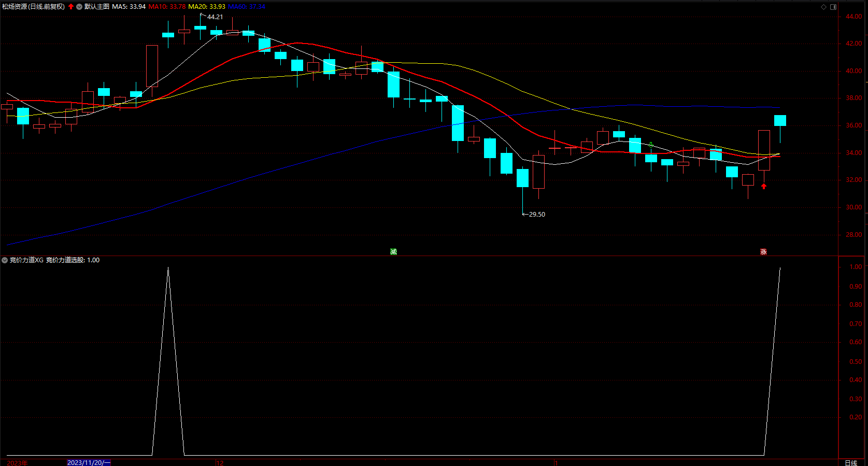
Task: Click the 12 month marker on time axis
Action: click(x=220, y=462)
